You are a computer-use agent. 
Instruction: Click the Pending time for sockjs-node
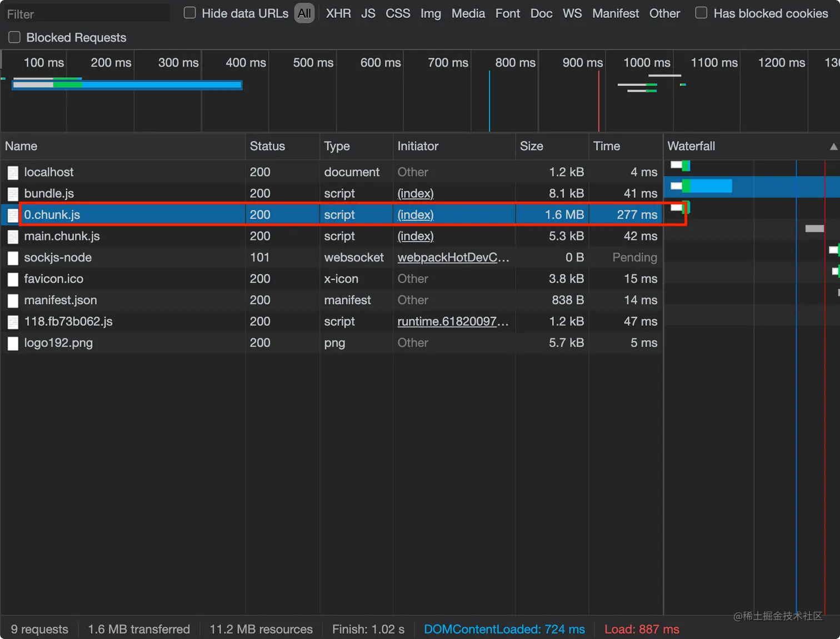(x=634, y=257)
